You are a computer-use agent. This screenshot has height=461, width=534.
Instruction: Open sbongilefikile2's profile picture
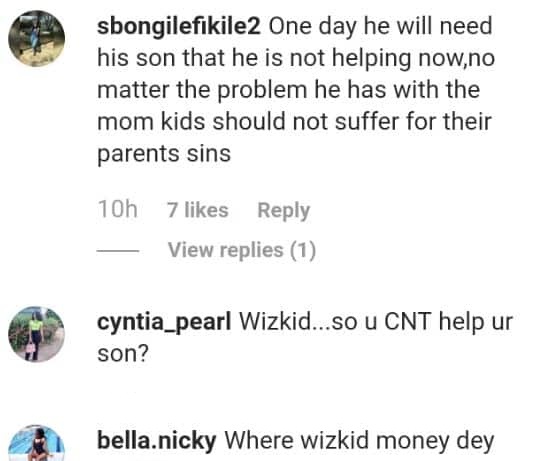36,38
